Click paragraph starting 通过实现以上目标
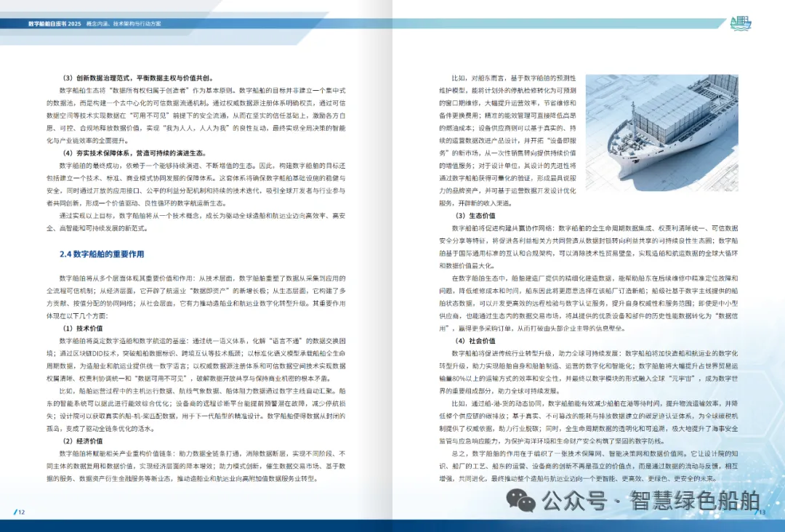 (196, 222)
